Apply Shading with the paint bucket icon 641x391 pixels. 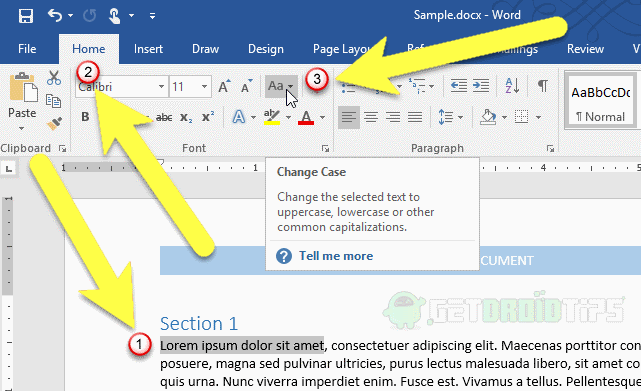pos(488,117)
